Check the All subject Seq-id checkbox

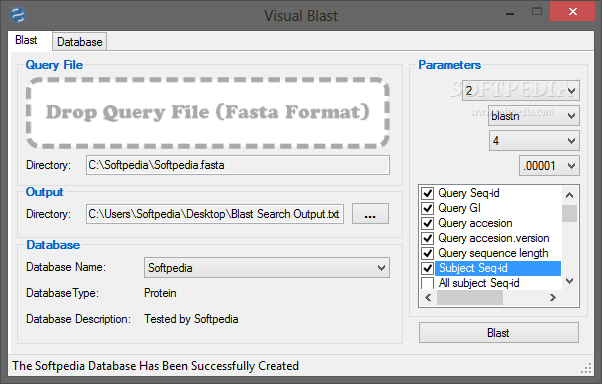point(427,283)
